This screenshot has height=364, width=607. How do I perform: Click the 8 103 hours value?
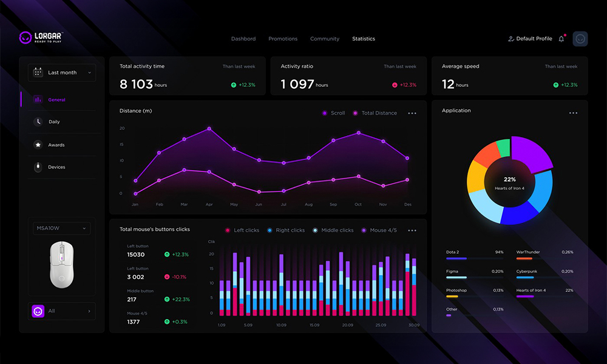pos(143,84)
